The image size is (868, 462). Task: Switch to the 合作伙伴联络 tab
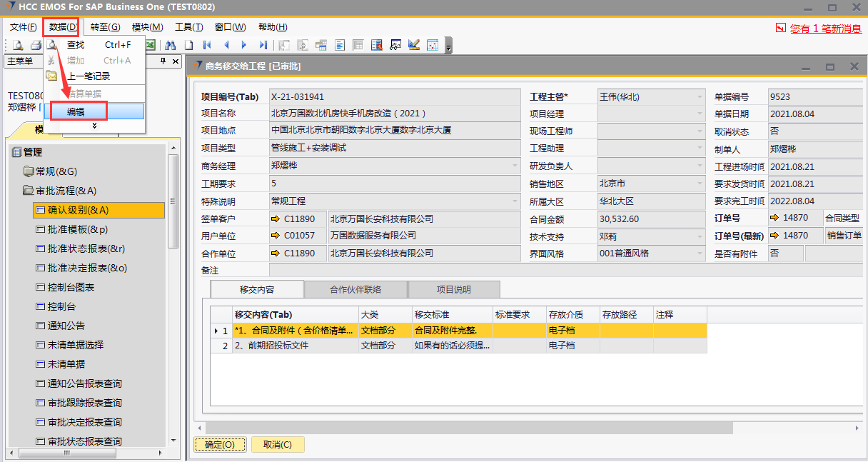pos(355,290)
